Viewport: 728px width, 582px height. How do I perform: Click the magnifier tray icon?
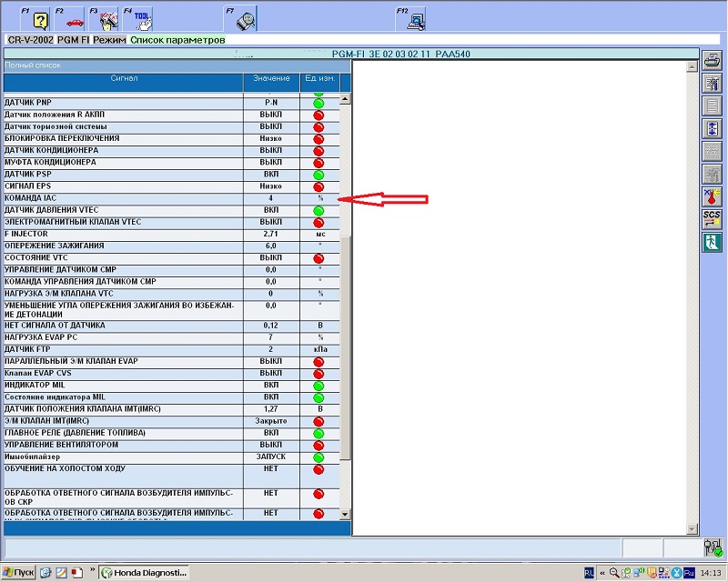[613, 573]
